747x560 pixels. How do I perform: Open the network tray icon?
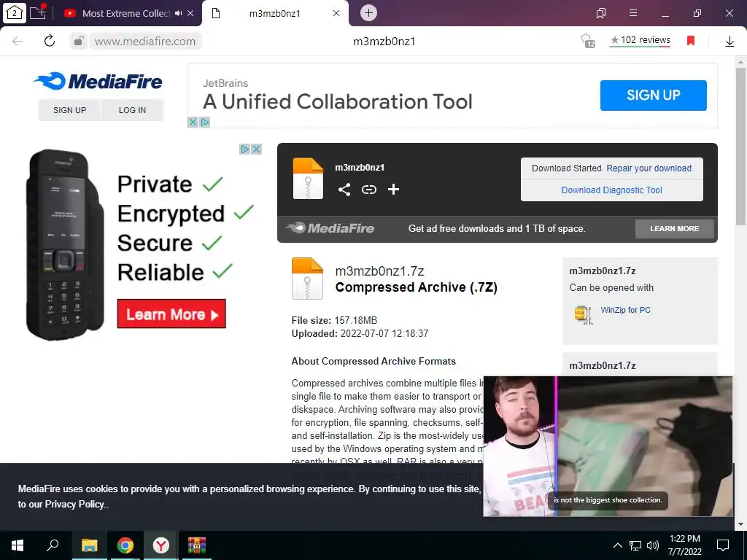coord(635,545)
